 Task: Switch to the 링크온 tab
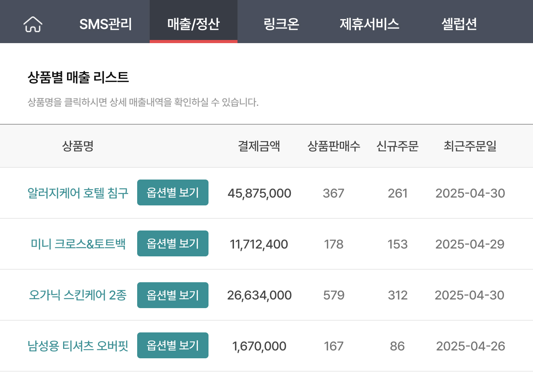coord(282,24)
